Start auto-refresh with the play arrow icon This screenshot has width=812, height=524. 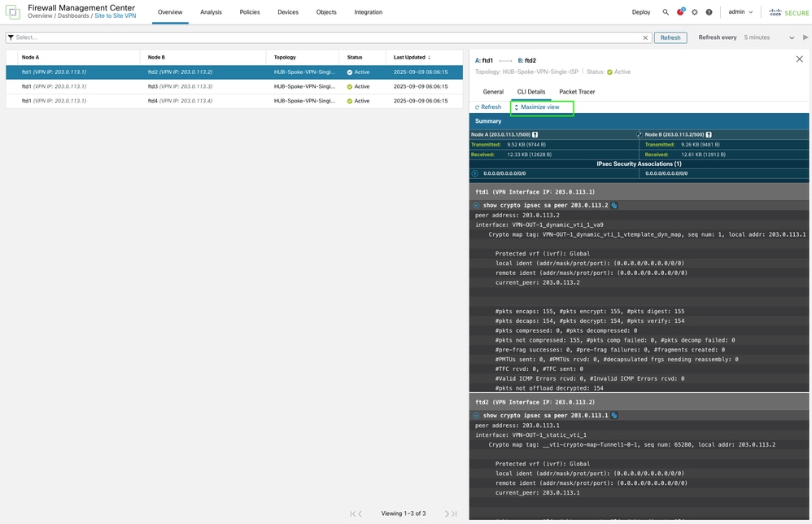[805, 37]
